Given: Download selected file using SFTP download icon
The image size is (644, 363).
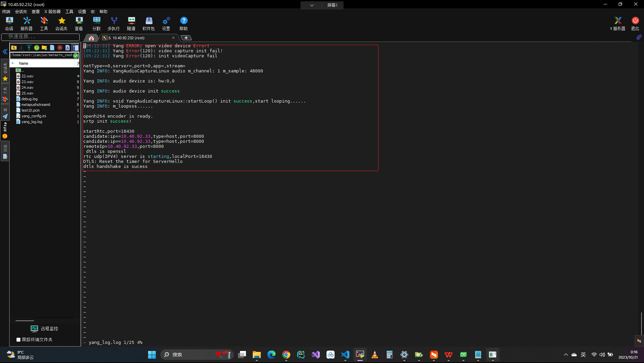Looking at the screenshot, I should tap(21, 48).
